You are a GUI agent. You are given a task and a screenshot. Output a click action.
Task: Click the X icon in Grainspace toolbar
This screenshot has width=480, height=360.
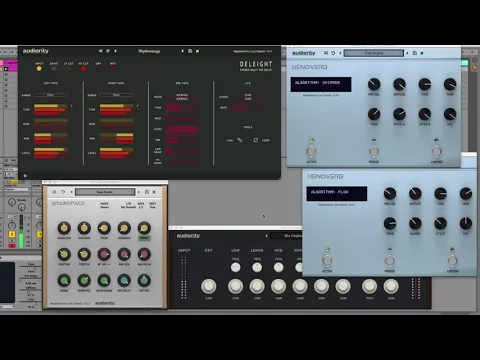154,192
